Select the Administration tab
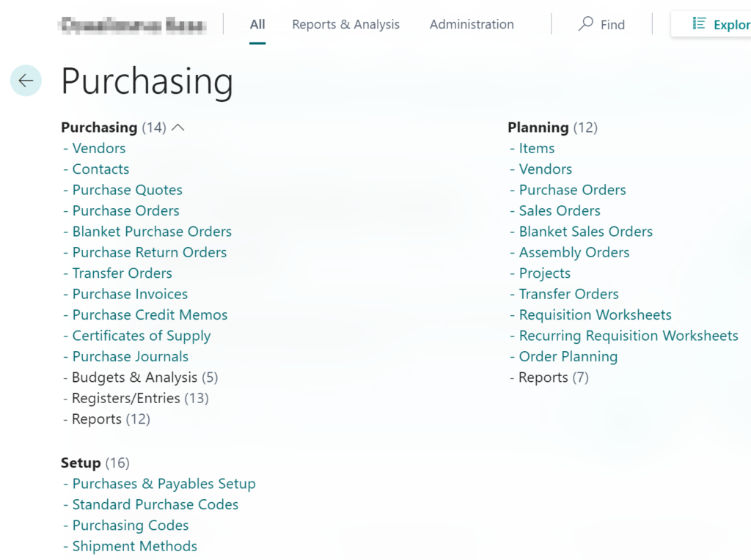 472,24
